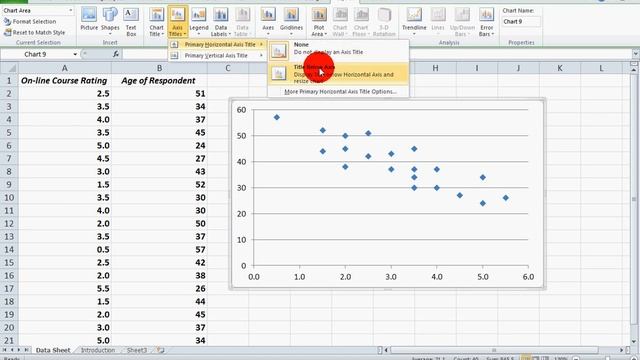Select column B header
The height and width of the screenshot is (360, 640).
(159, 68)
